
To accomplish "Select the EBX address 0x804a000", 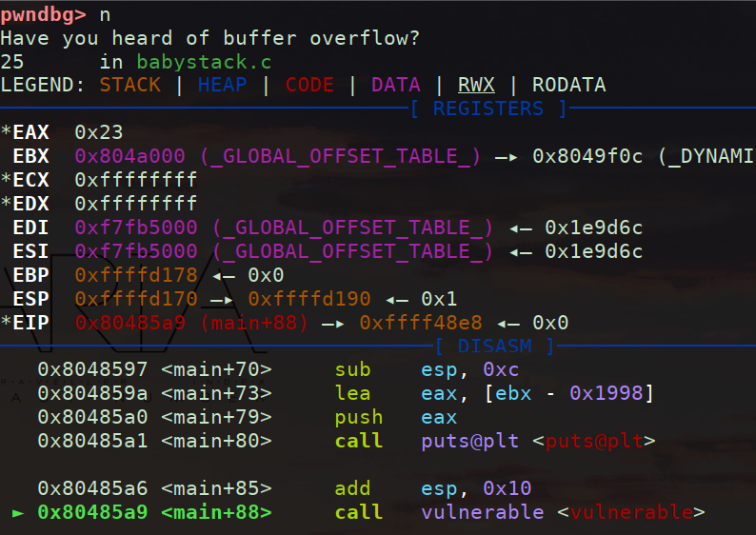I will coord(136,156).
